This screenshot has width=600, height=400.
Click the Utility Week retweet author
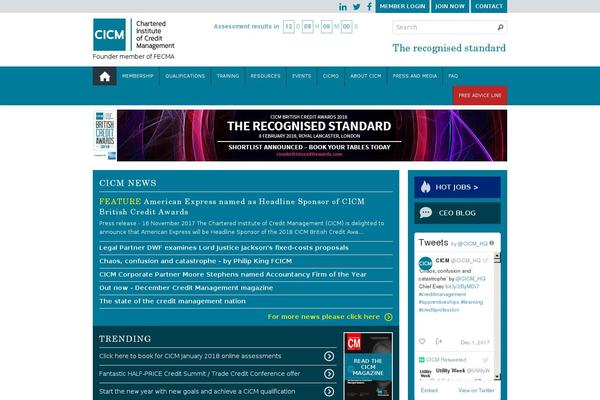450,371
